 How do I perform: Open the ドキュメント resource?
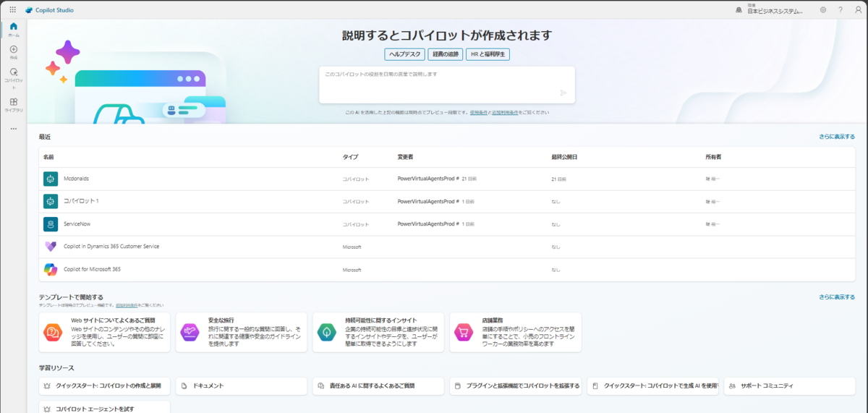coord(242,386)
